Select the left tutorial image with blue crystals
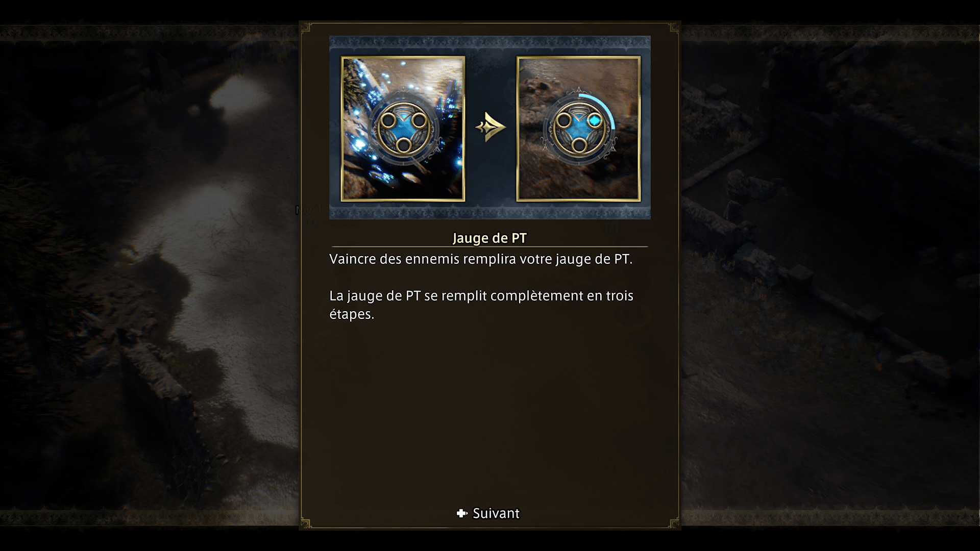The width and height of the screenshot is (980, 551). click(403, 129)
